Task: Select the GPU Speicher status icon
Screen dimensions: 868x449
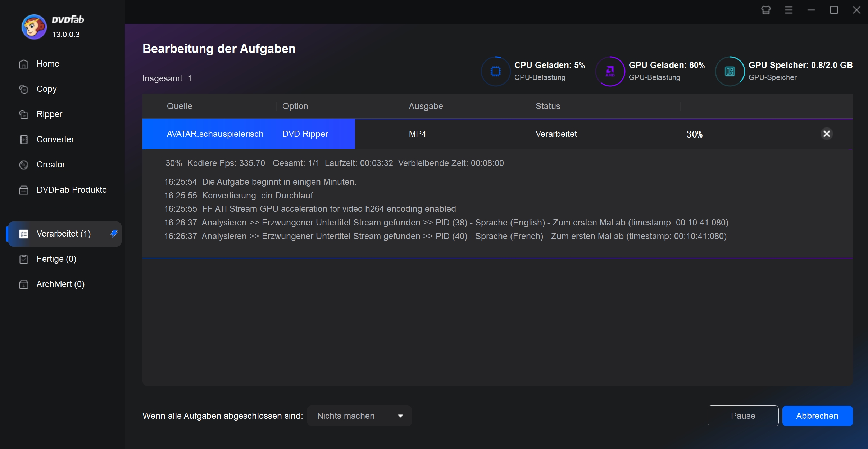Action: pyautogui.click(x=731, y=70)
